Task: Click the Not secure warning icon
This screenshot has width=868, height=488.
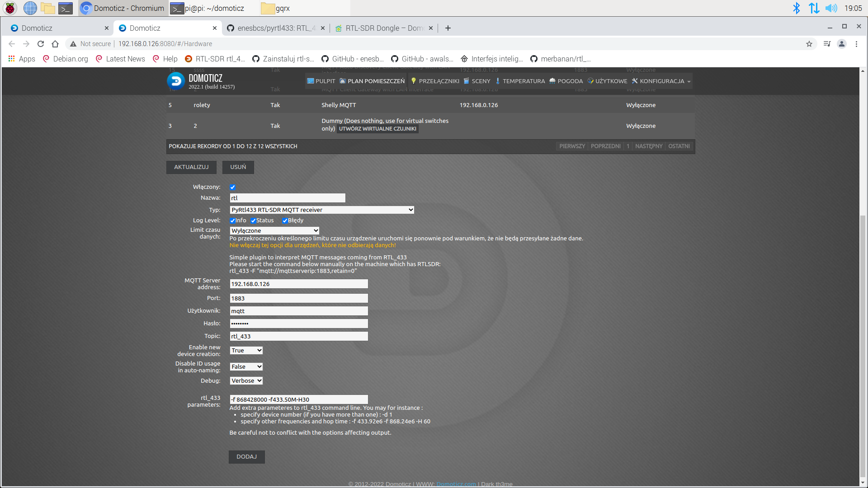Action: point(73,44)
